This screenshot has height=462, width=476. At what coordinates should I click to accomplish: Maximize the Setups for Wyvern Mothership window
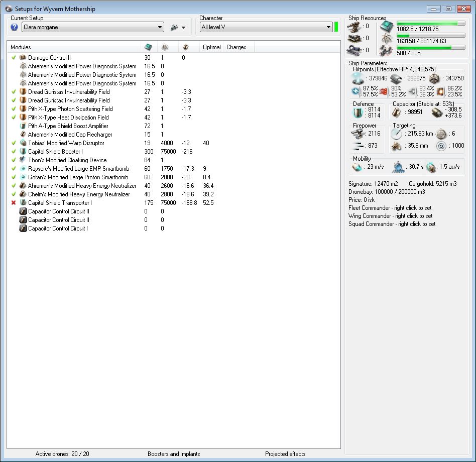(x=448, y=9)
